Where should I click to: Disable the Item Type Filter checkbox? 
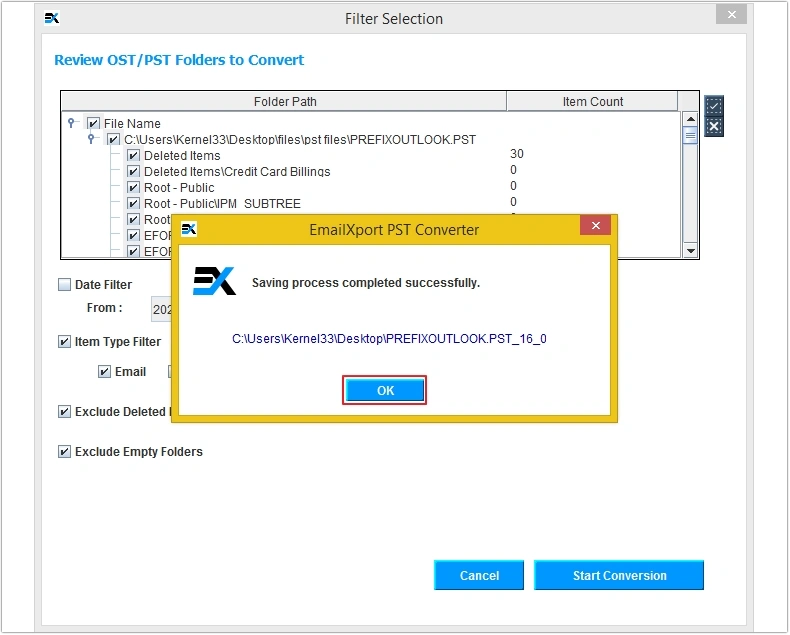tap(64, 342)
